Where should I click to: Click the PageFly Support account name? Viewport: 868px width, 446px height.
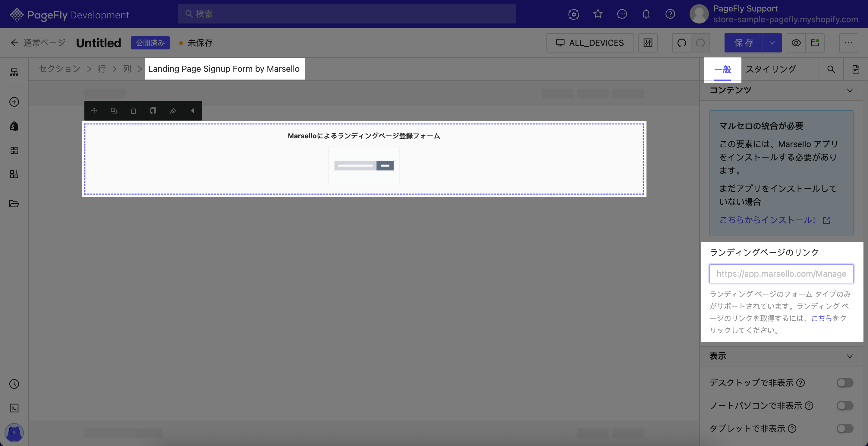[745, 8]
